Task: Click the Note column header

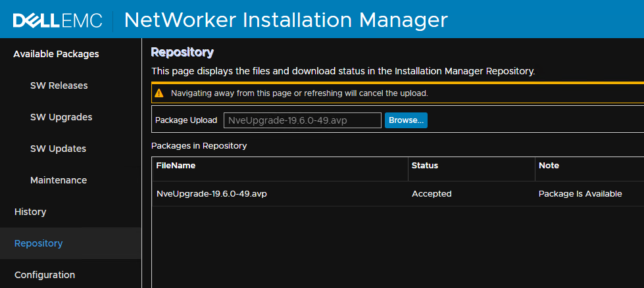Action: 549,166
